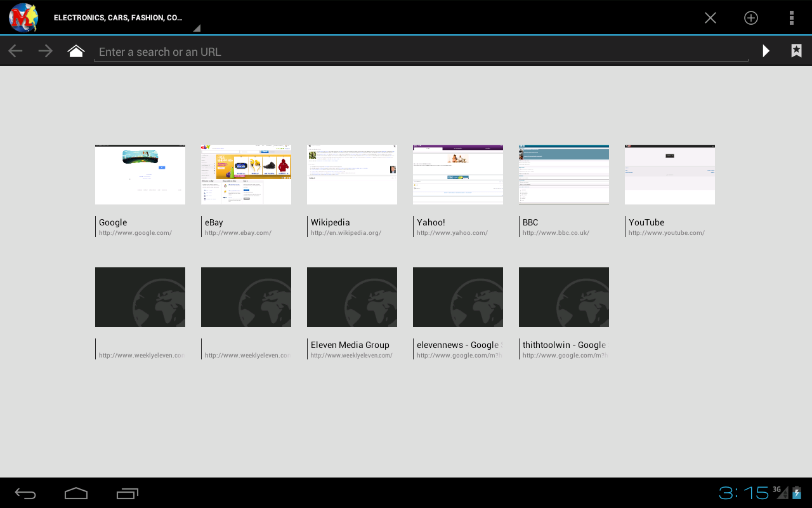Open the eBay page thumbnail
Screen dimensions: 812x508
pyautogui.click(x=246, y=175)
